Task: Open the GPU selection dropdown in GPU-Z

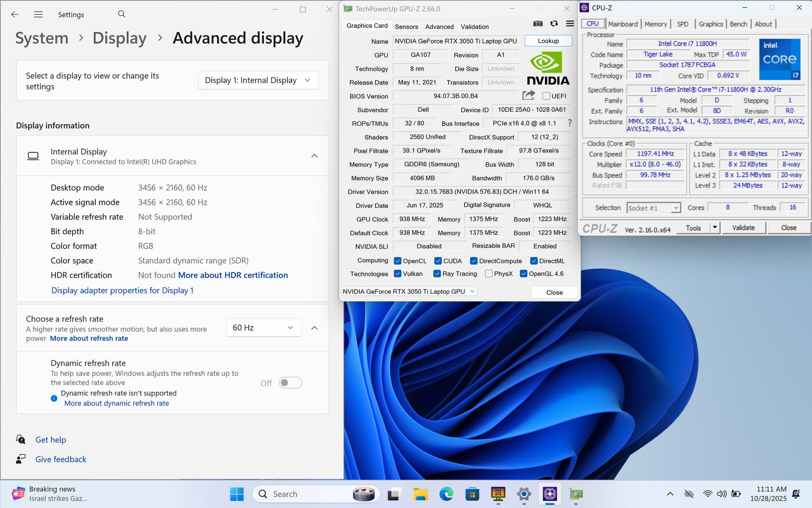Action: click(x=409, y=292)
